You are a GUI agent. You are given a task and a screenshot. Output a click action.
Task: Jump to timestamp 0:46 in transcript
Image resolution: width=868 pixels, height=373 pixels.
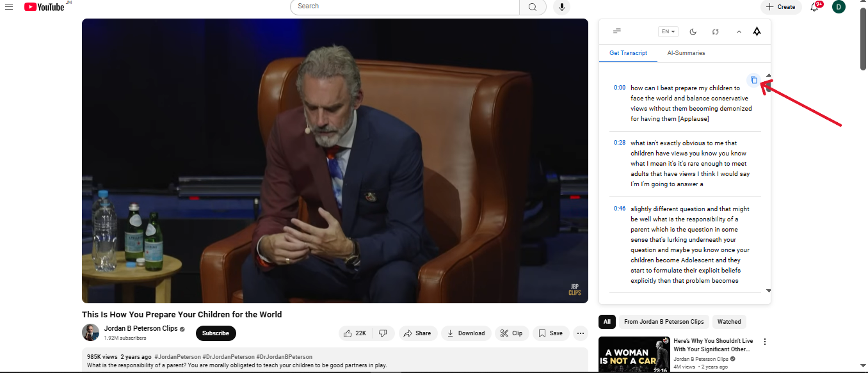[x=620, y=209]
